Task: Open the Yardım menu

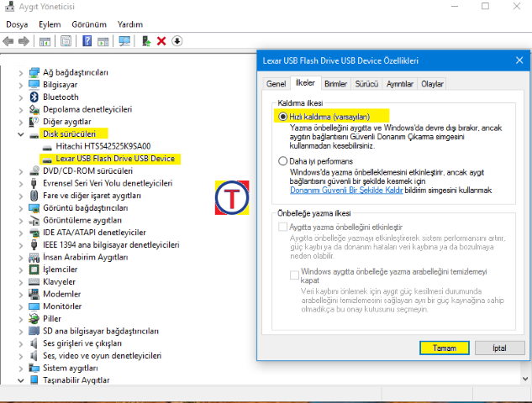Action: pos(130,24)
